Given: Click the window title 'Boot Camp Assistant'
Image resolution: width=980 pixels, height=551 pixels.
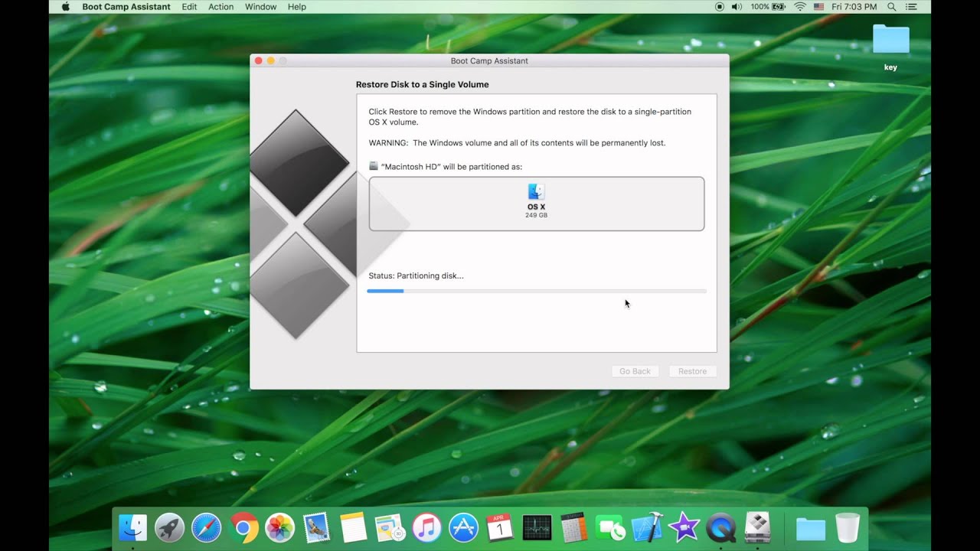Looking at the screenshot, I should click(489, 60).
